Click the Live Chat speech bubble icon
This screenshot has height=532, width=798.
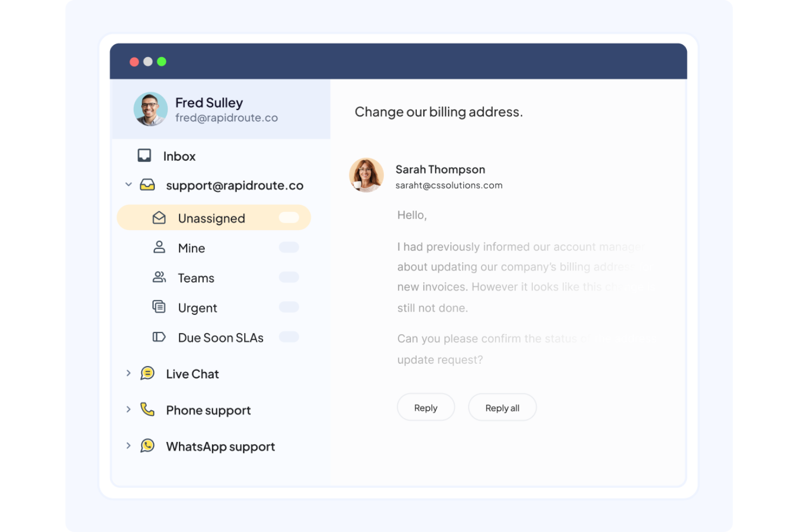click(x=147, y=373)
